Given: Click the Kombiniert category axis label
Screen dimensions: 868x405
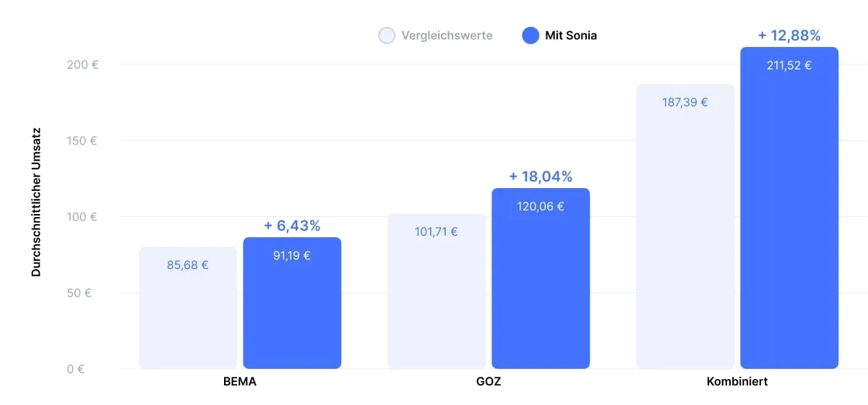Looking at the screenshot, I should point(737,381).
